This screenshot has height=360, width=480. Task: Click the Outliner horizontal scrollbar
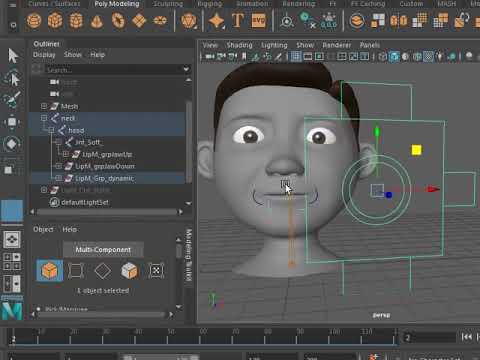107,212
